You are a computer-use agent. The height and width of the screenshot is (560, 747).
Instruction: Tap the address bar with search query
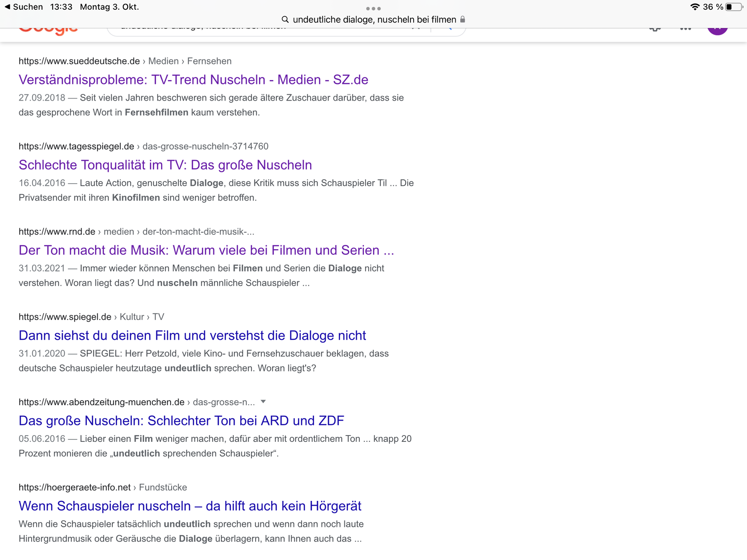pyautogui.click(x=373, y=19)
